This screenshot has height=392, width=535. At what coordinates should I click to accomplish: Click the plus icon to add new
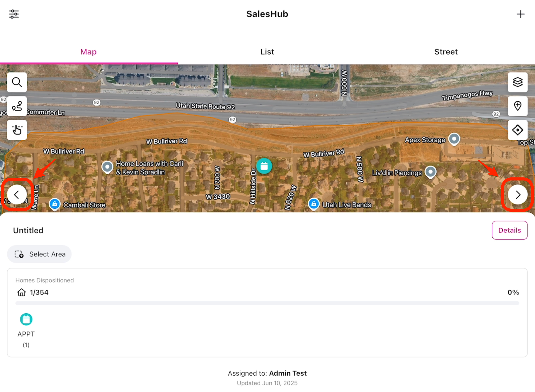point(520,14)
